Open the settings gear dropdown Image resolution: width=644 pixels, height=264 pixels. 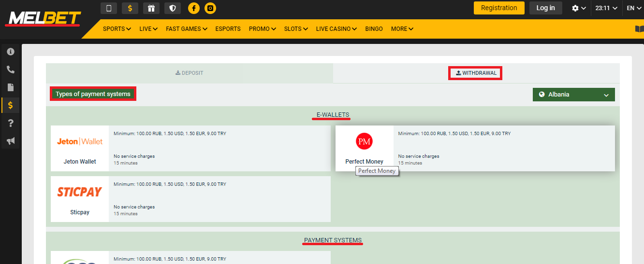click(x=578, y=8)
